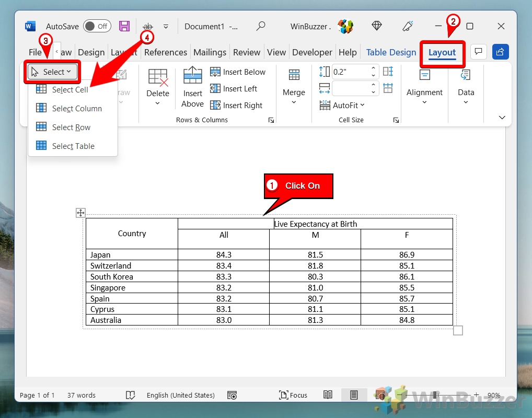
Task: Open the search magnifier in title bar
Action: pyautogui.click(x=260, y=26)
